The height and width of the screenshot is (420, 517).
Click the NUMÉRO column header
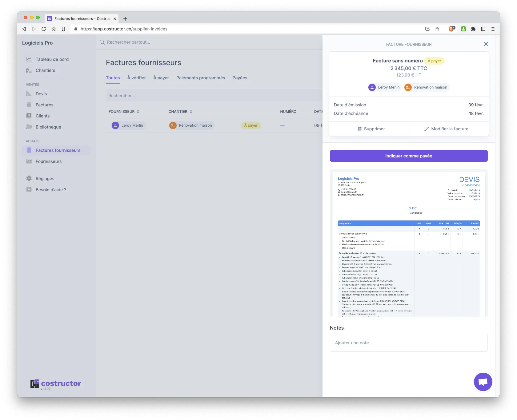(x=288, y=112)
